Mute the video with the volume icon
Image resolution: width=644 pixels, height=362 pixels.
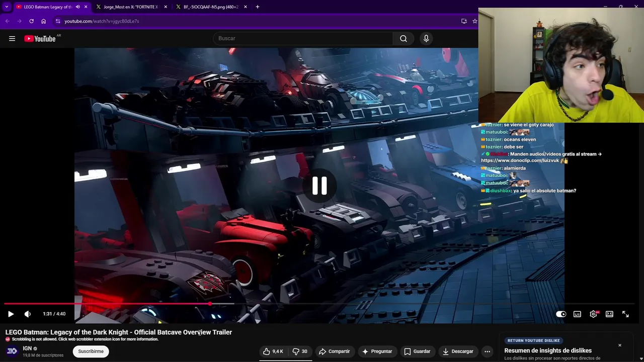(x=28, y=314)
